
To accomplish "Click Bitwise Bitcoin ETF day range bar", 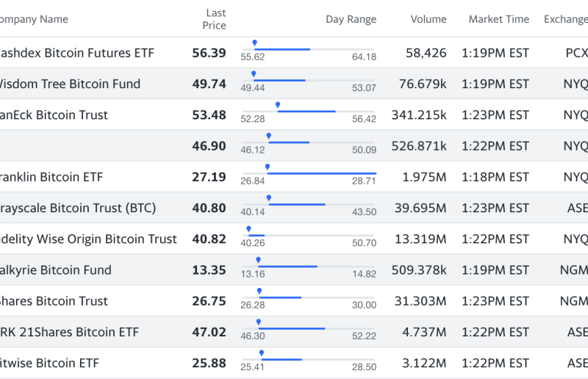I will [x=309, y=360].
